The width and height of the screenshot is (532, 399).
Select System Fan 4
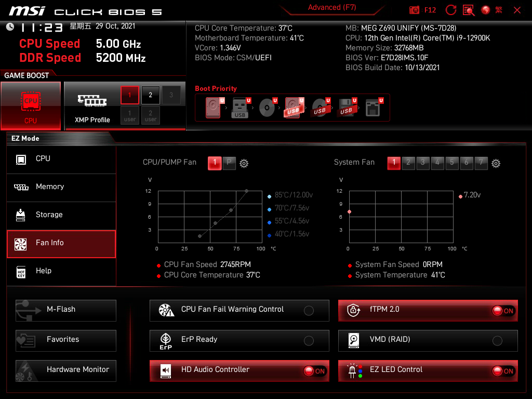(x=437, y=163)
